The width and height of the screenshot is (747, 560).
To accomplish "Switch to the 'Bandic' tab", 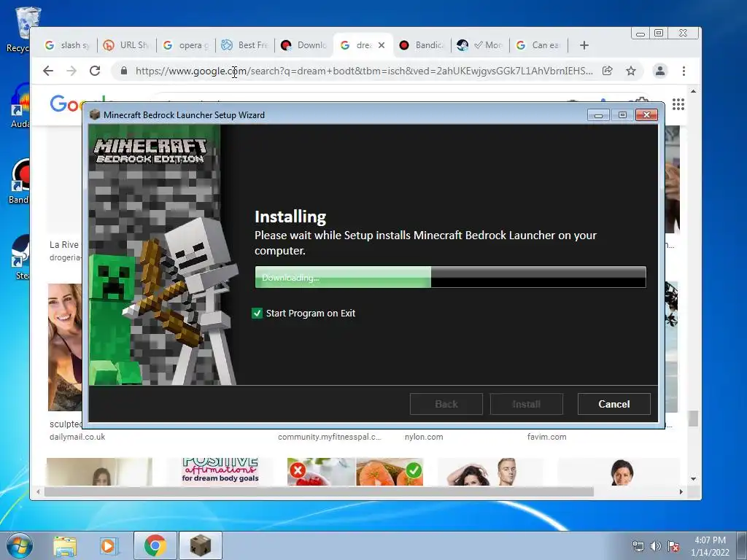I will coord(422,45).
